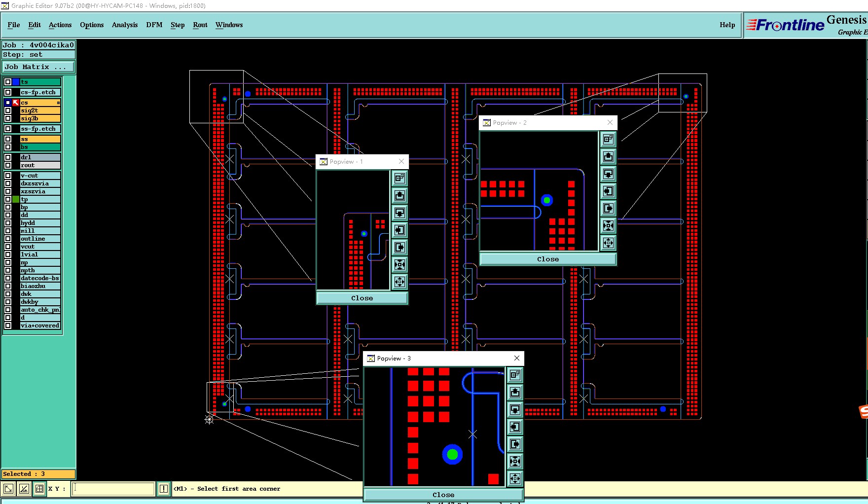Screen dimensions: 868x504
Task: Open the Edit menu
Action: (x=35, y=25)
